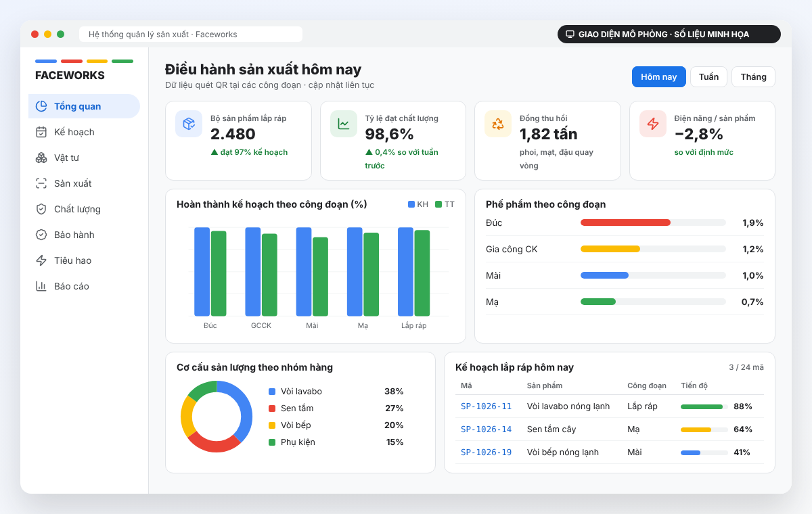The image size is (812, 514).
Task: Click the green TT legend swatch
Action: point(438,204)
